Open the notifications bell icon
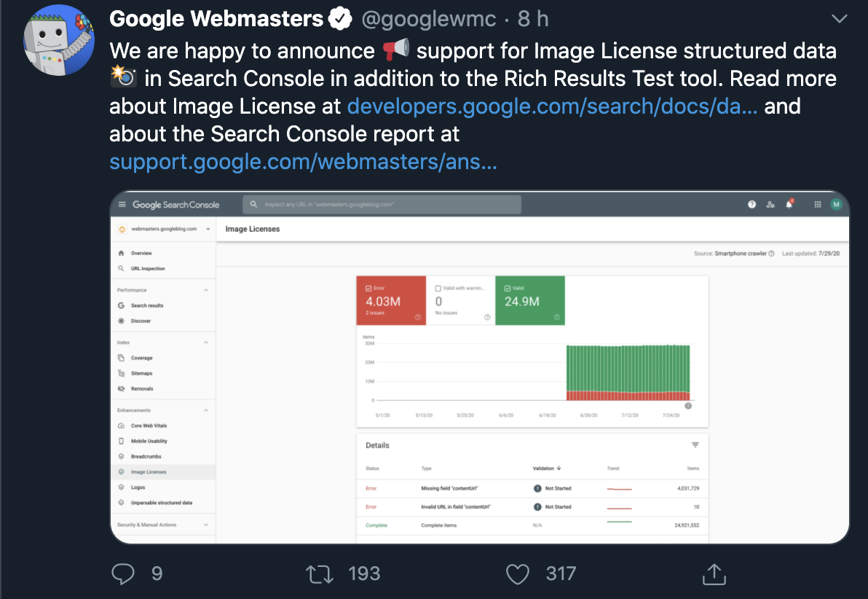Viewport: 868px width, 599px height. 789,204
